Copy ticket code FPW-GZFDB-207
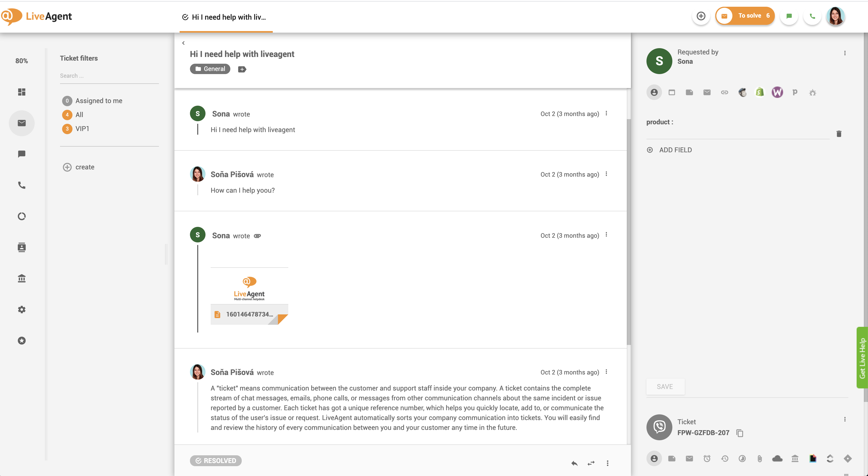The image size is (868, 476). [740, 433]
